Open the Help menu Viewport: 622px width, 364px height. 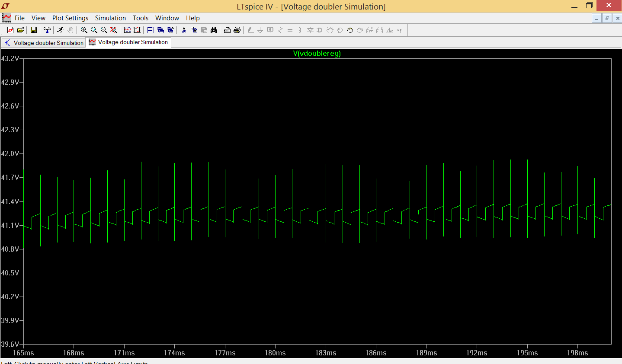coord(193,18)
